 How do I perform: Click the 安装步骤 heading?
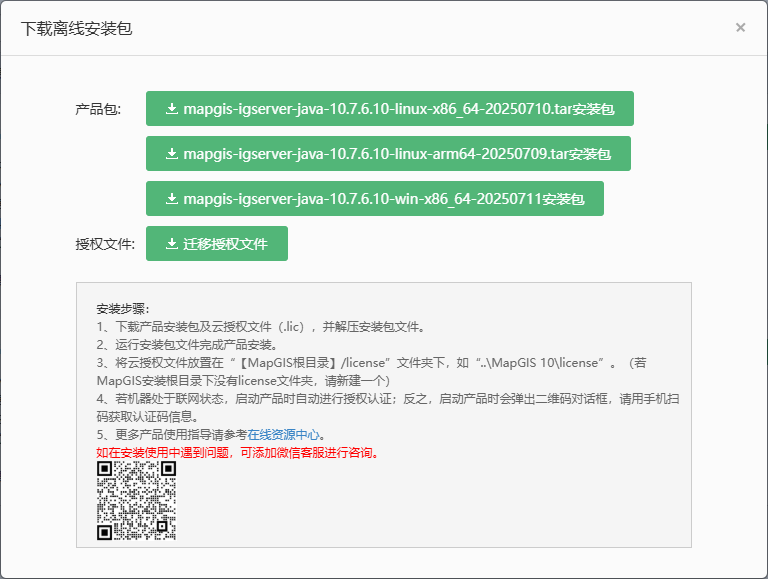tap(124, 308)
